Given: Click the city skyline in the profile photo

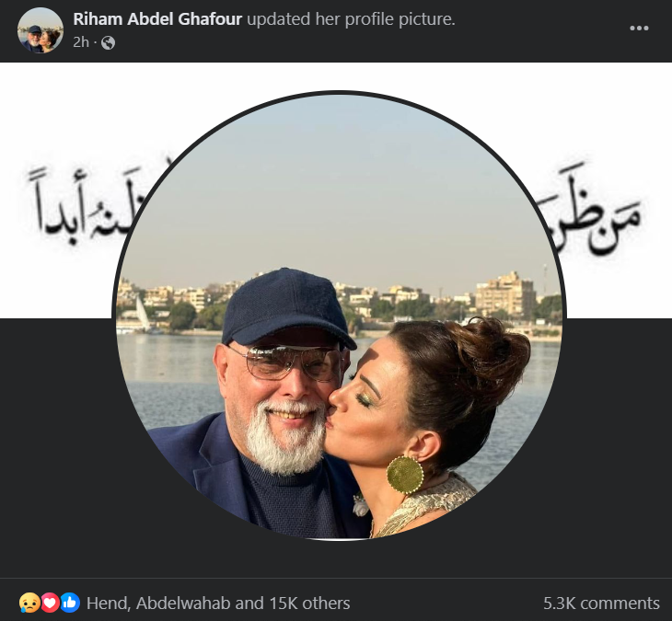Looking at the screenshot, I should pyautogui.click(x=339, y=302).
